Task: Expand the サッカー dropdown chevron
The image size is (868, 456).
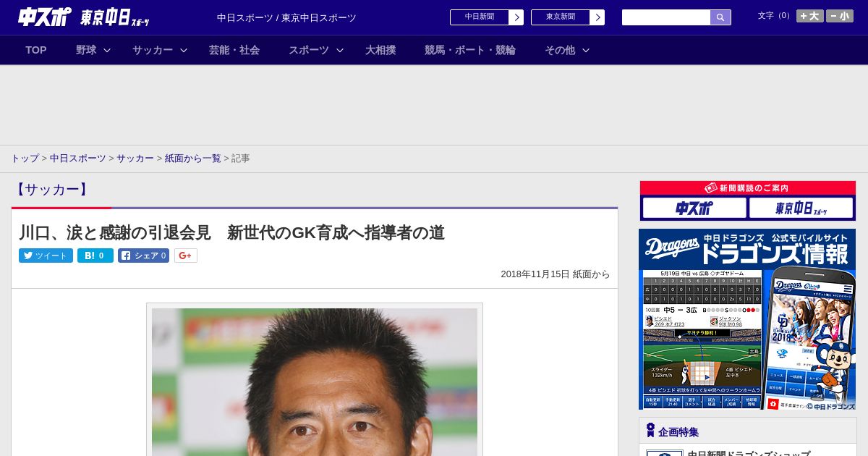Action: (184, 50)
